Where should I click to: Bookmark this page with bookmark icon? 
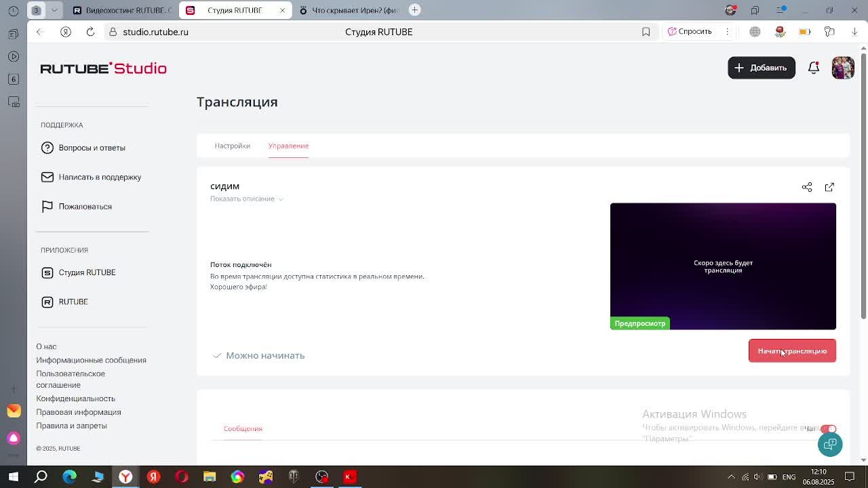(646, 32)
